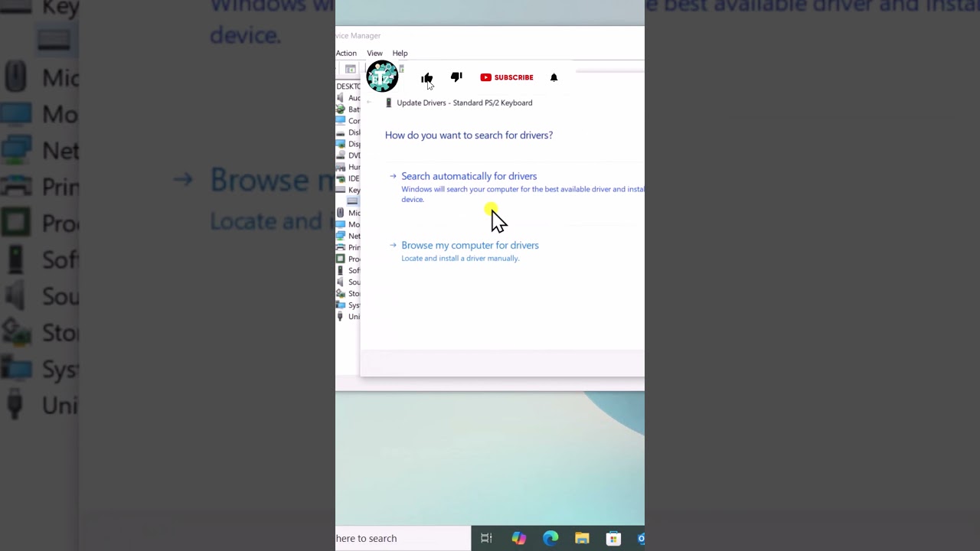The height and width of the screenshot is (551, 980).
Task: Select the Mic (Mice) category mouse icon
Action: point(340,213)
